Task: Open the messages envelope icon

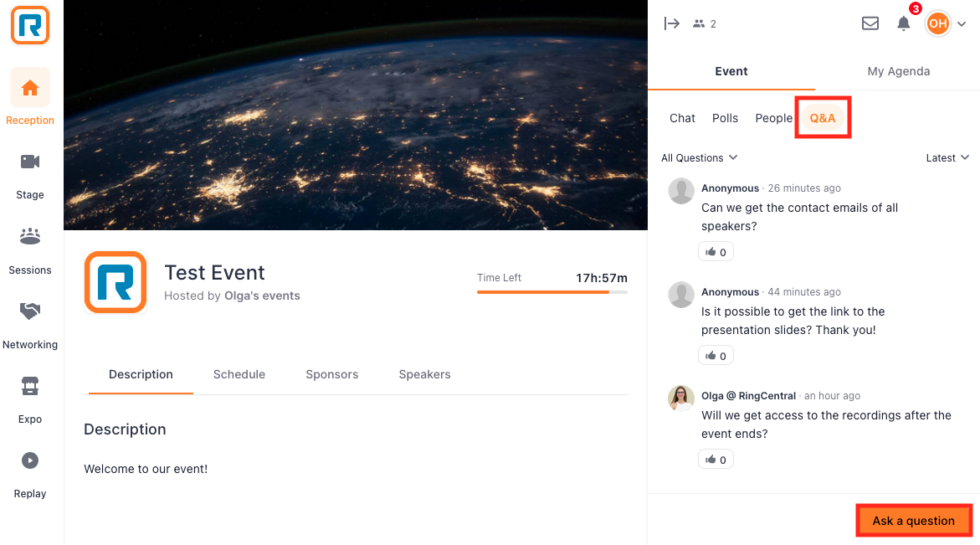Action: coord(870,23)
